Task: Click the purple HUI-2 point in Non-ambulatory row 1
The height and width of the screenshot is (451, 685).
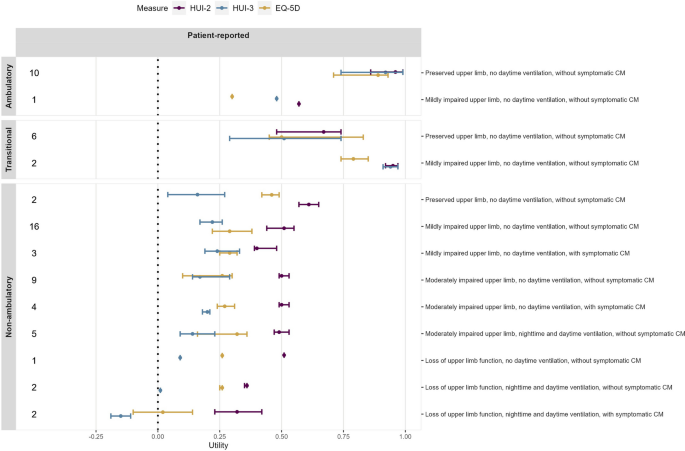Action: coord(284,355)
